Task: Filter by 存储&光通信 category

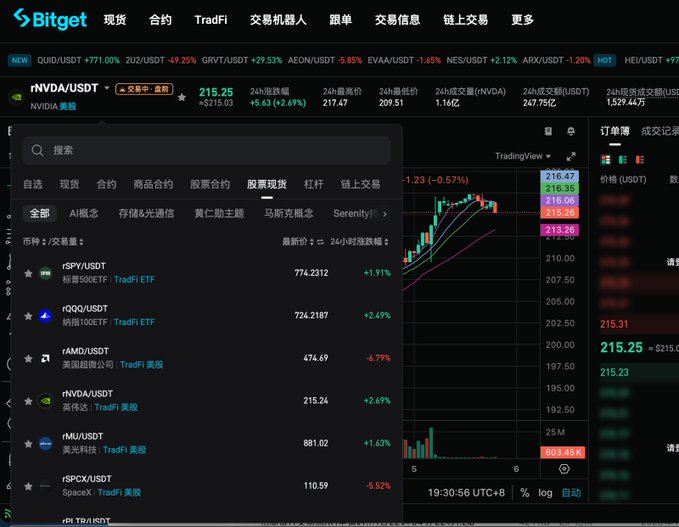Action: pyautogui.click(x=146, y=213)
